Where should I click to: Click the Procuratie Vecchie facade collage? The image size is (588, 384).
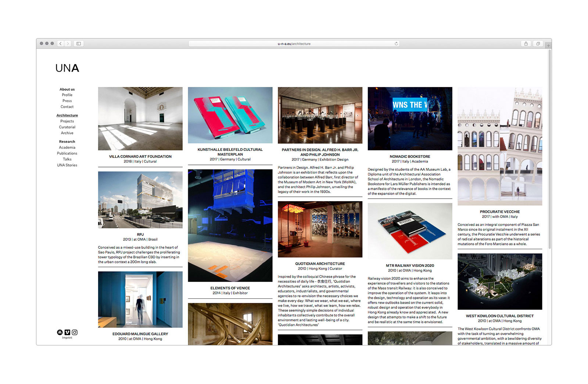tap(500, 146)
